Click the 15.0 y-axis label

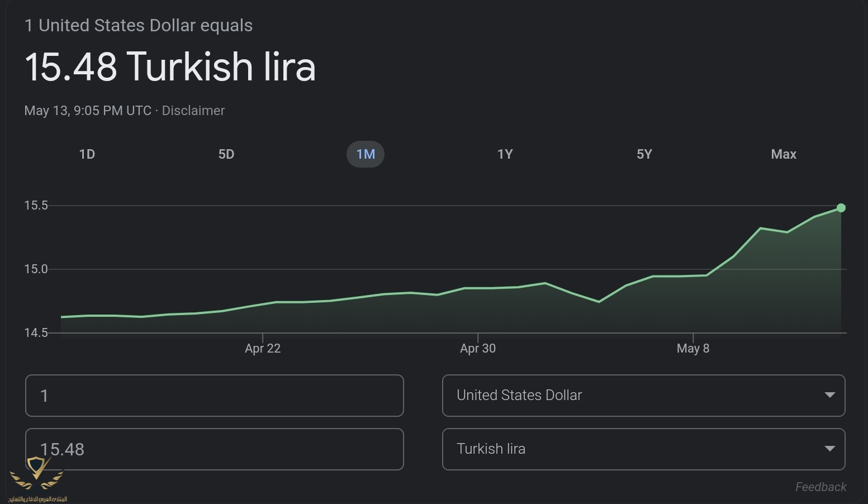36,269
